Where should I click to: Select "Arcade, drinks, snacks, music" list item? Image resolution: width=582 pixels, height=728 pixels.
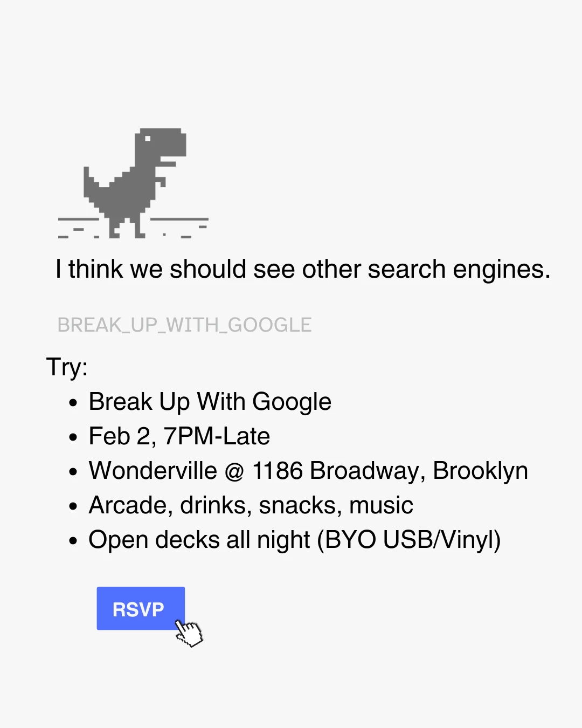pyautogui.click(x=251, y=505)
